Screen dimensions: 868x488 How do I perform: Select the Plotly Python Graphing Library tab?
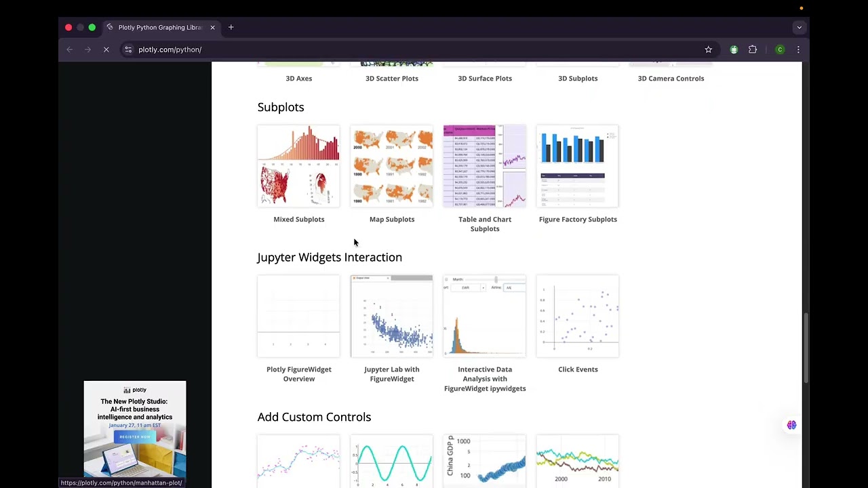pyautogui.click(x=161, y=27)
